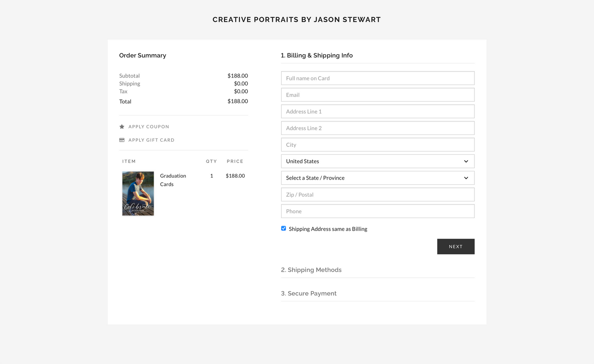Click the Address Line 1 field
594x364 pixels.
pyautogui.click(x=378, y=112)
